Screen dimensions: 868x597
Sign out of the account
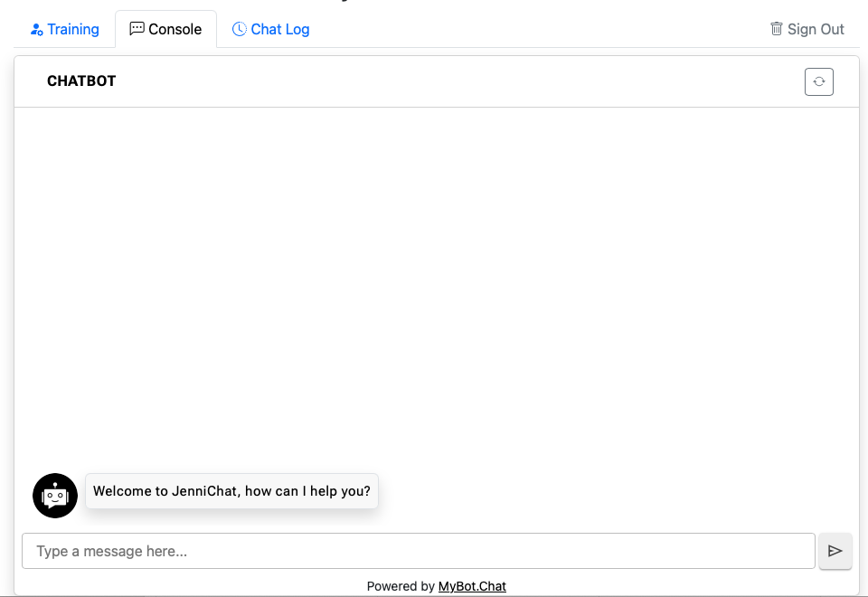pyautogui.click(x=807, y=28)
